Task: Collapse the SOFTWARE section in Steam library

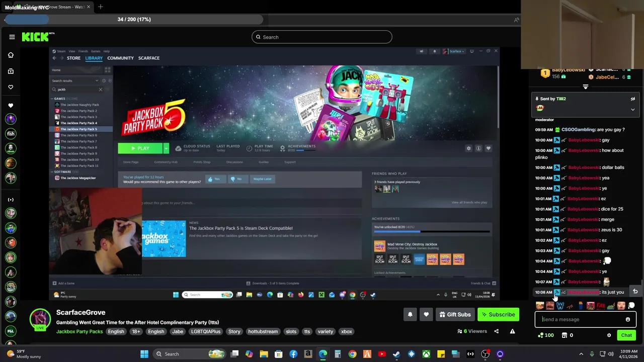Action: pos(52,172)
